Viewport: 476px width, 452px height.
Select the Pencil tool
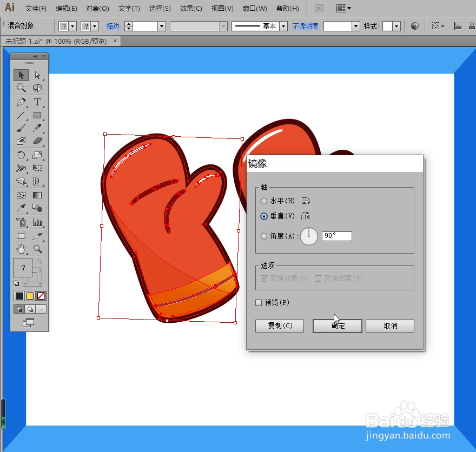(x=37, y=128)
